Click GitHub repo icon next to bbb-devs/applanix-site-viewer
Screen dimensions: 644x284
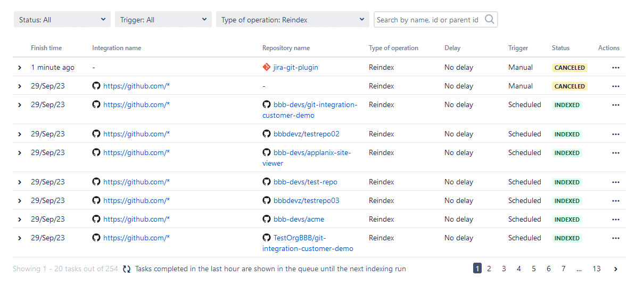click(267, 152)
